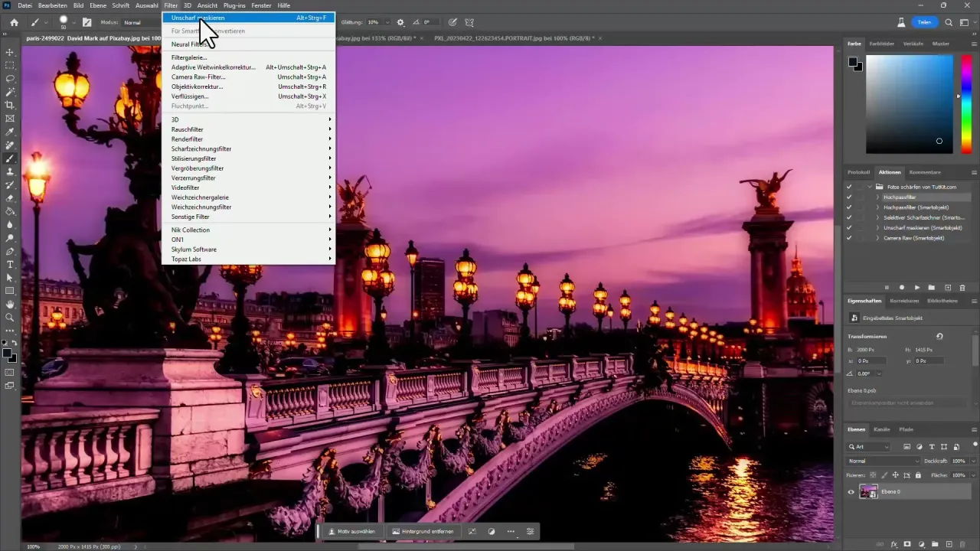Toggle checkmark for Hochpassfilter action
Viewport: 980px width, 551px height.
(x=849, y=197)
